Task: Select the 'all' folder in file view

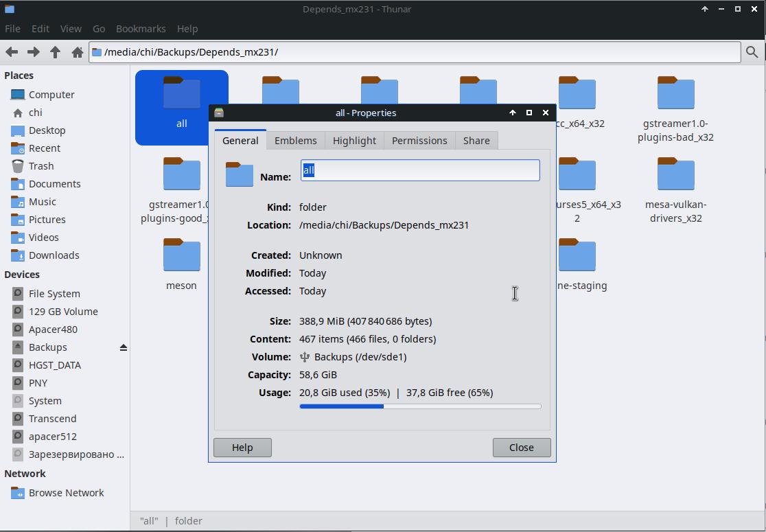Action: [182, 108]
